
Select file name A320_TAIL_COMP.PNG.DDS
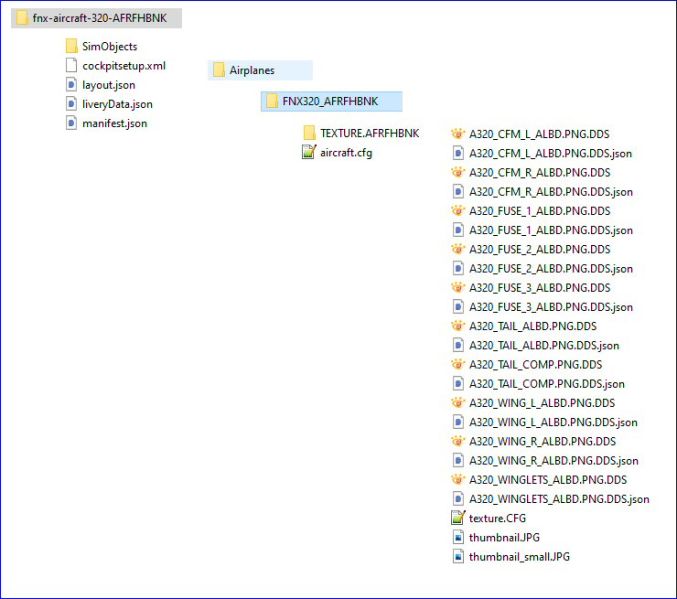pos(536,364)
